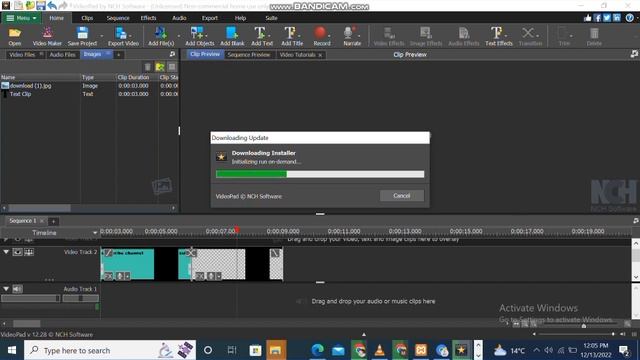This screenshot has height=360, width=640.
Task: Switch to the Sequence ribbon tab
Action: [x=118, y=18]
